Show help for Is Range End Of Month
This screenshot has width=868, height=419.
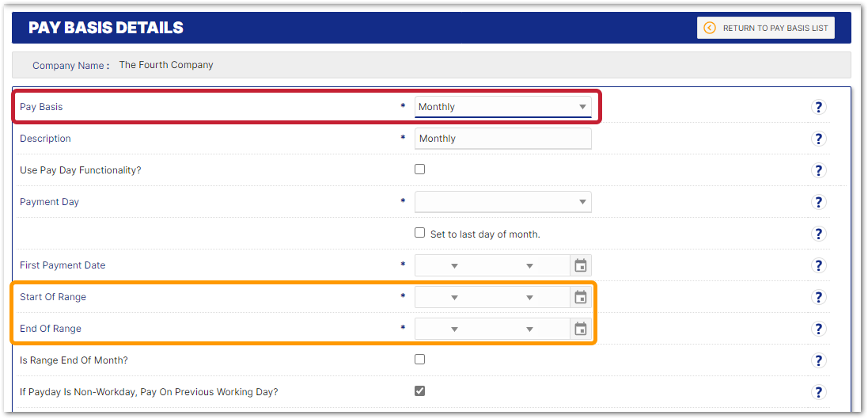click(819, 360)
